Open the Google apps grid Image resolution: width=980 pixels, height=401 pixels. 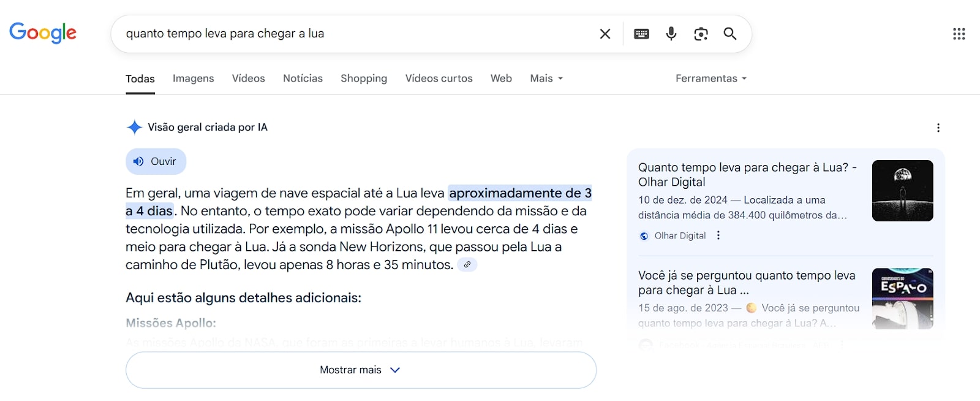(959, 34)
